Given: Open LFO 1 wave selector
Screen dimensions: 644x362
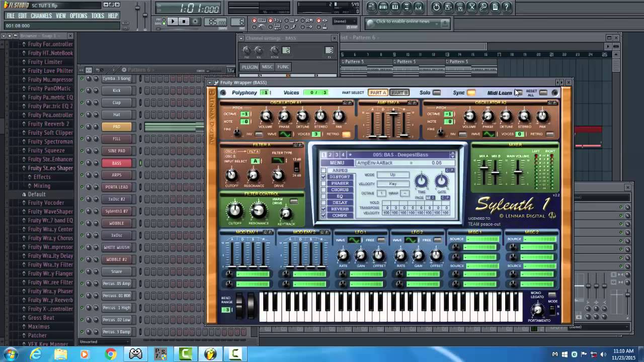Looking at the screenshot, I should (354, 240).
